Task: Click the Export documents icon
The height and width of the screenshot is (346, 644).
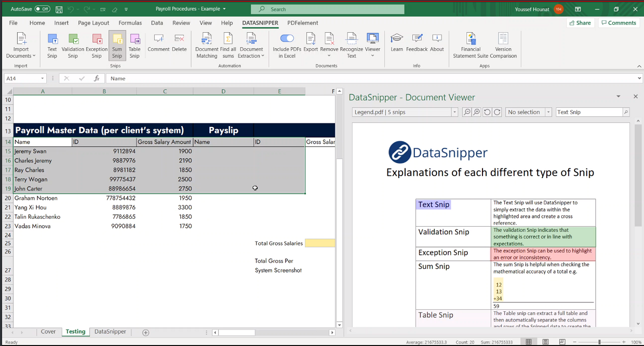Action: 311,43
